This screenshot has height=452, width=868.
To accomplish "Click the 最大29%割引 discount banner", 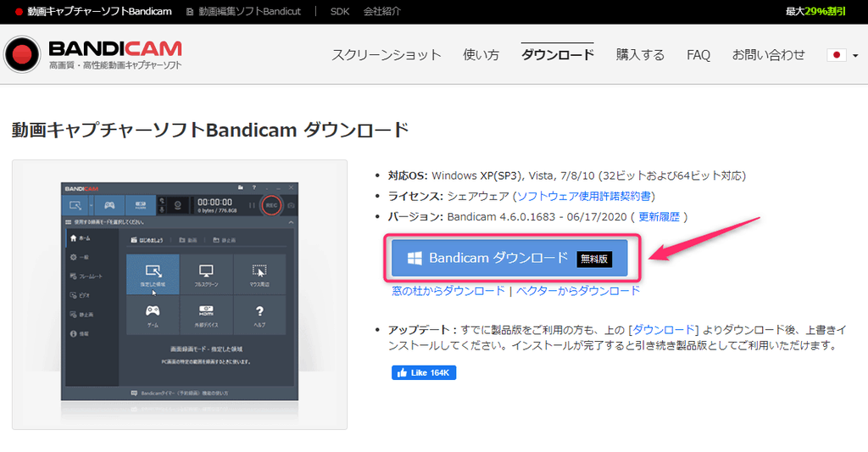I will [x=815, y=11].
